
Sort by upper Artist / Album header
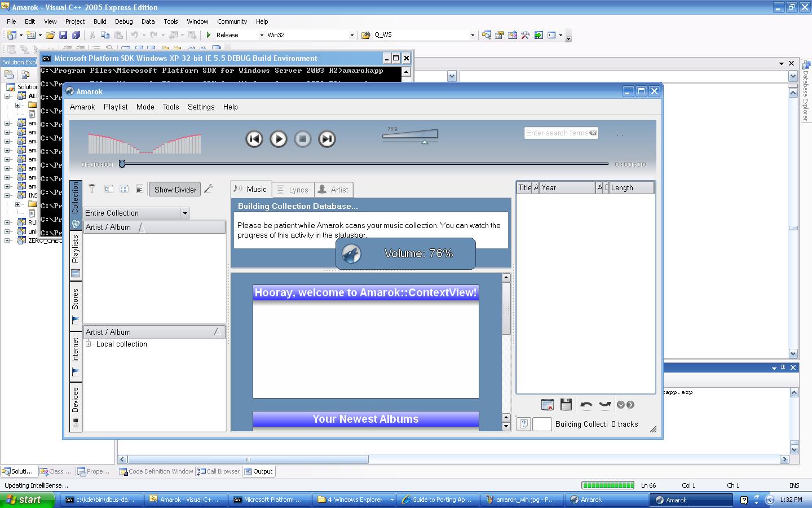click(x=155, y=227)
